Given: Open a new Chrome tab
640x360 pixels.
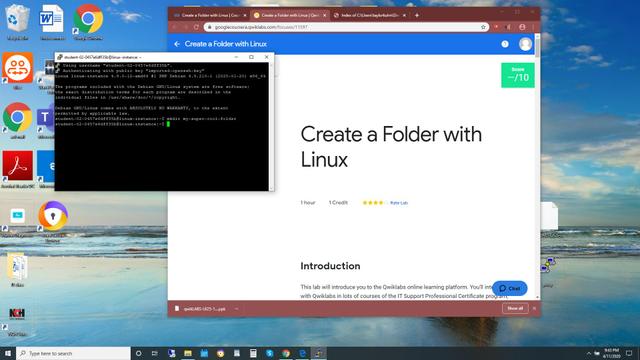Looking at the screenshot, I should pos(417,15).
